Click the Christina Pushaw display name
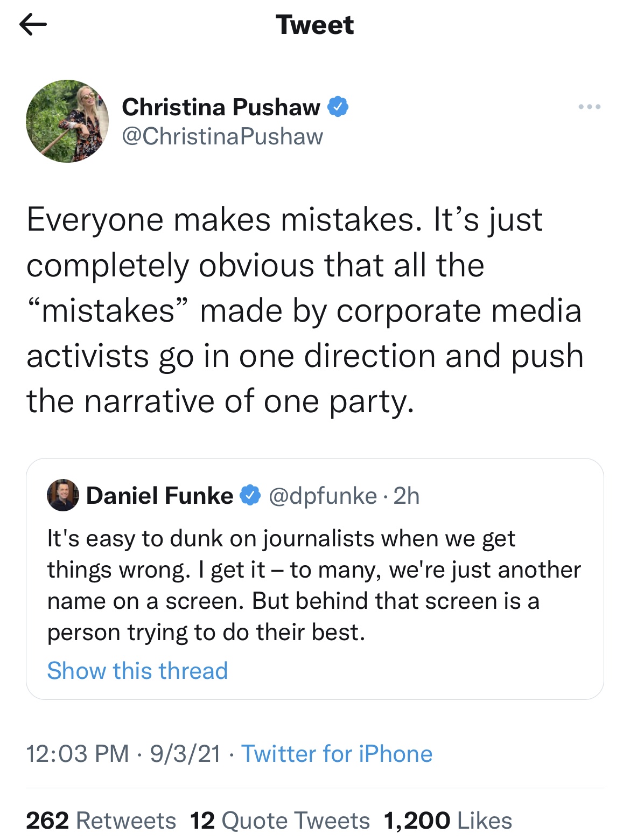630x840 pixels. (221, 107)
